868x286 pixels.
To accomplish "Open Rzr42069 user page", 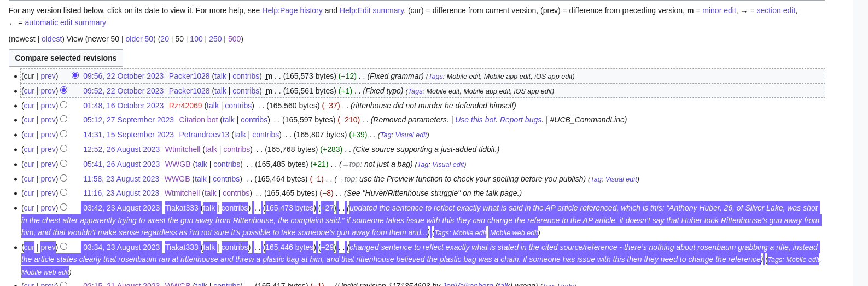I will click(x=185, y=106).
